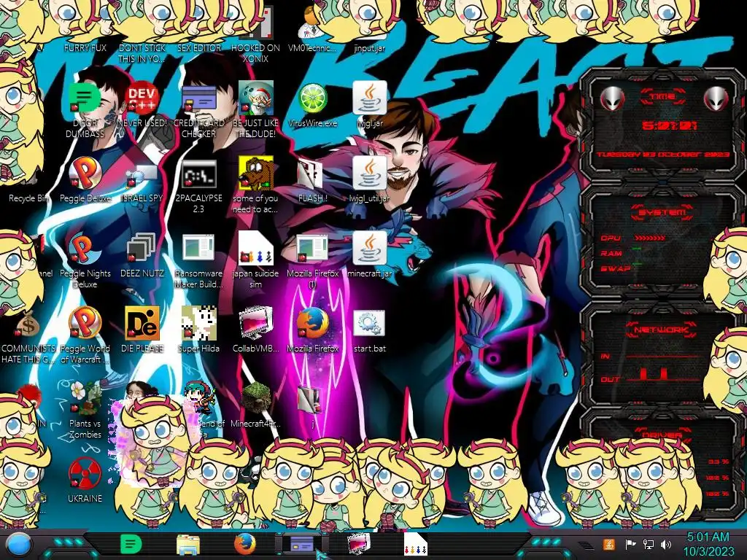Click the Recycle Bin label
Image resolution: width=747 pixels, height=560 pixels.
pos(28,198)
